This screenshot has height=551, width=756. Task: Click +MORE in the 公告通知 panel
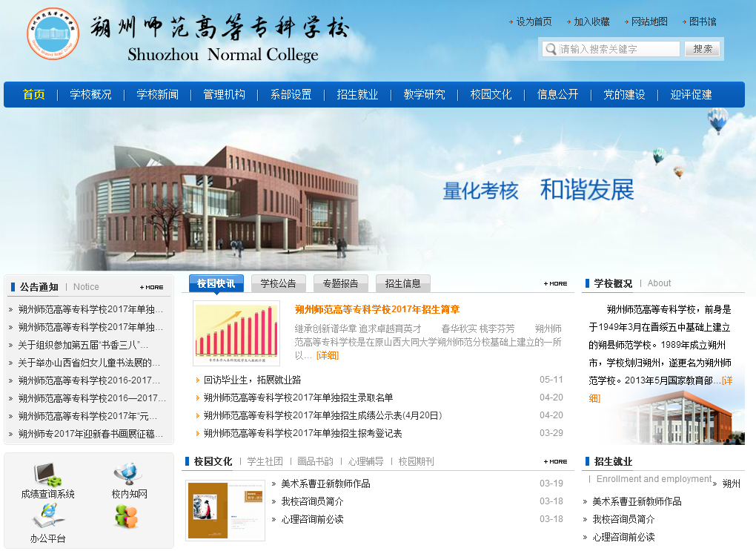[151, 287]
